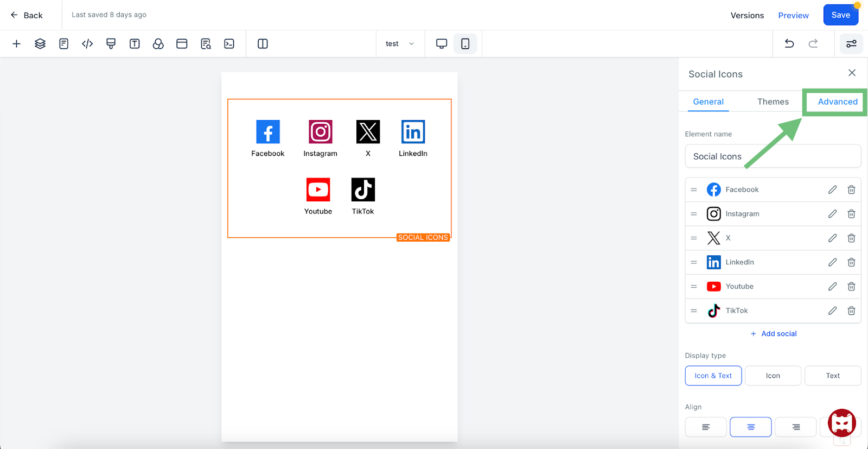This screenshot has width=868, height=449.
Task: Select Text display type
Action: click(832, 376)
